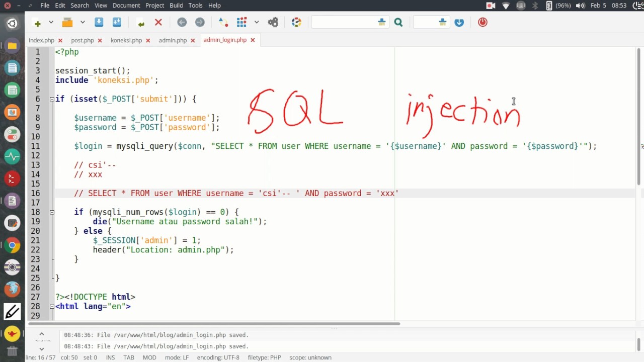Switch to the post.php tab

click(83, 40)
